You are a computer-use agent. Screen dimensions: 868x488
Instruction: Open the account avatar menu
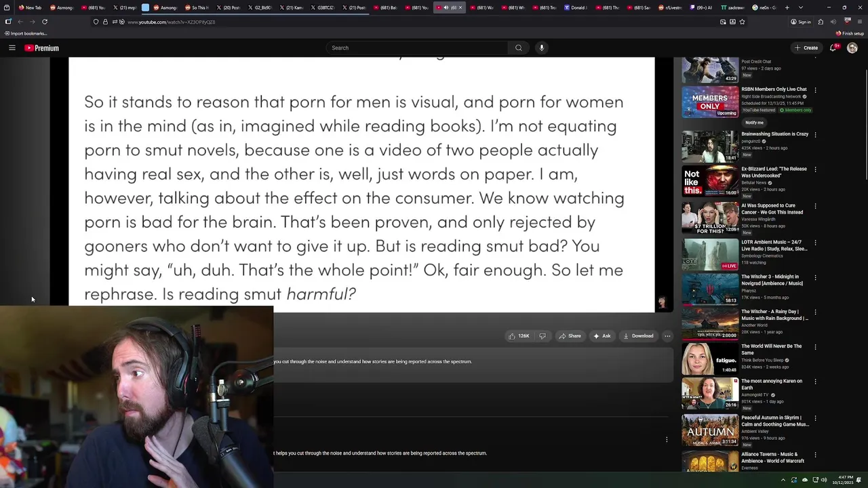click(852, 48)
